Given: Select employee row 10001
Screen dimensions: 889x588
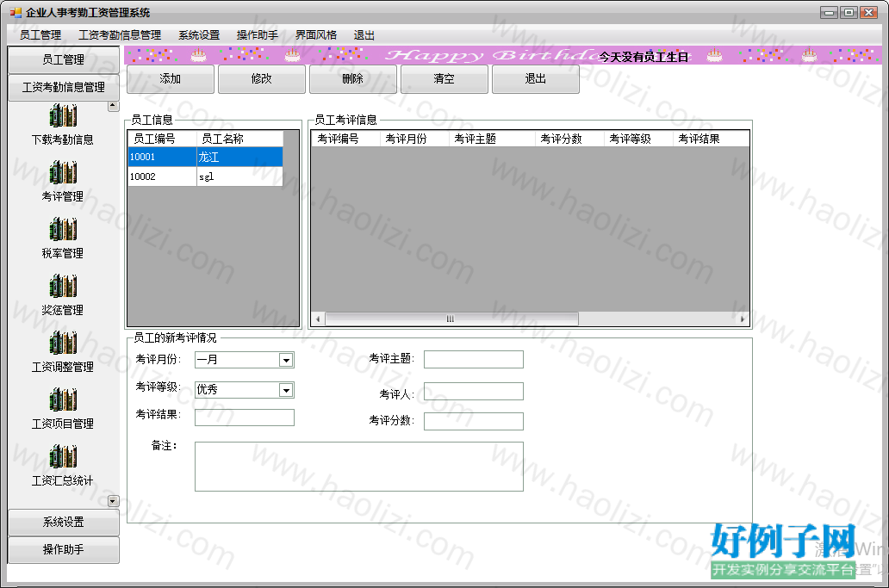Looking at the screenshot, I should (x=205, y=157).
